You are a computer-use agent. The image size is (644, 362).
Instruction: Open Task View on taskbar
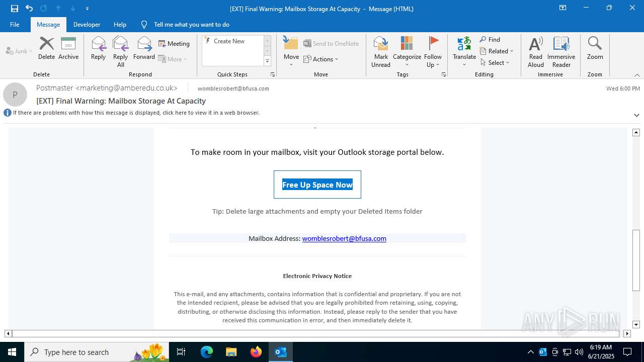point(182,352)
